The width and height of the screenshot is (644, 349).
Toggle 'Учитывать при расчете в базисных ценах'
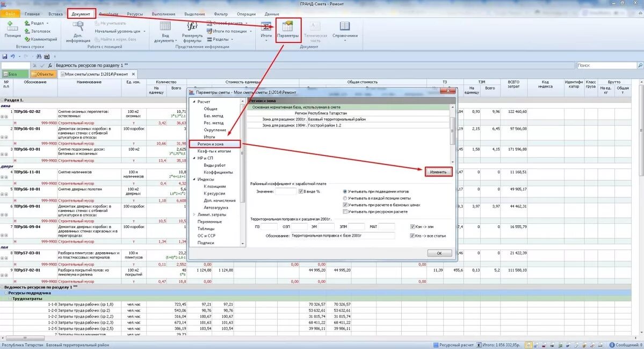345,205
